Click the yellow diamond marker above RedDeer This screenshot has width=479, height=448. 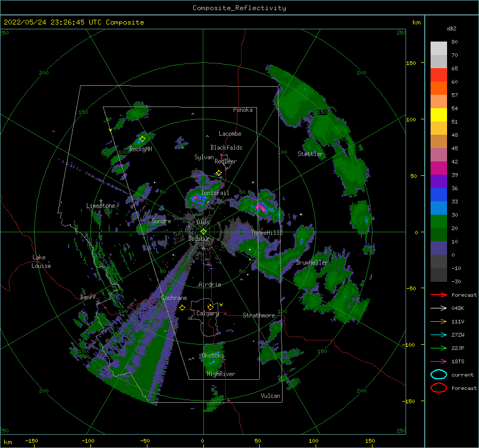pyautogui.click(x=219, y=173)
